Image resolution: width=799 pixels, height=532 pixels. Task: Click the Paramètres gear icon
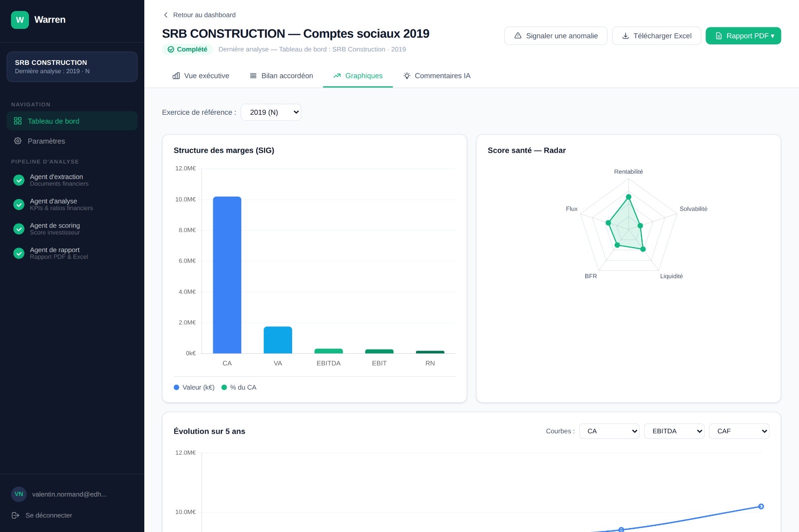(x=18, y=141)
